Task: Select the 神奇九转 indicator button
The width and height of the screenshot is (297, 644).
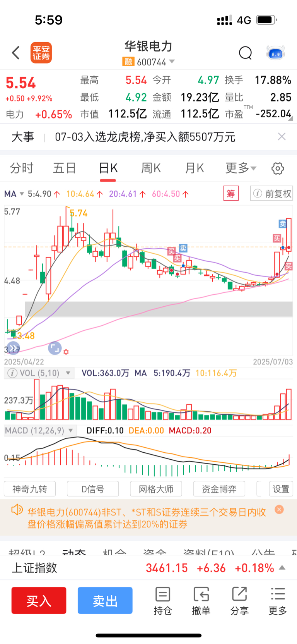Action: click(30, 489)
